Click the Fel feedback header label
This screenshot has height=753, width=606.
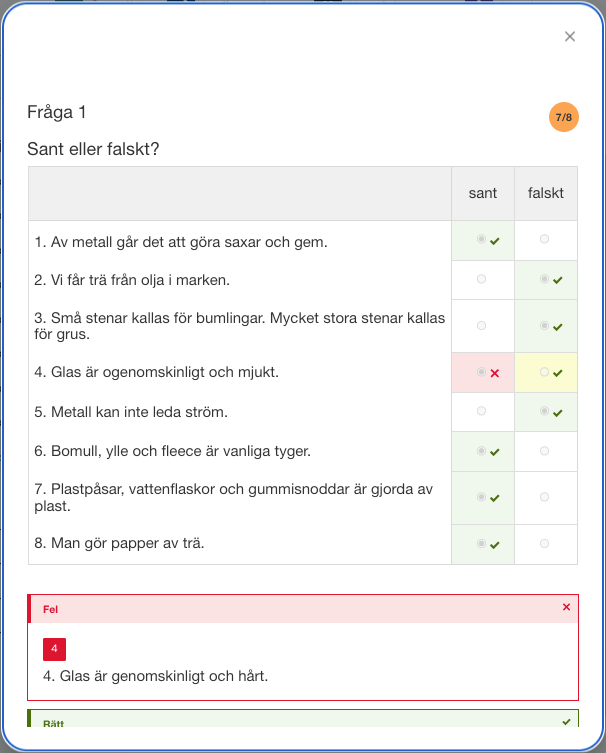50,609
